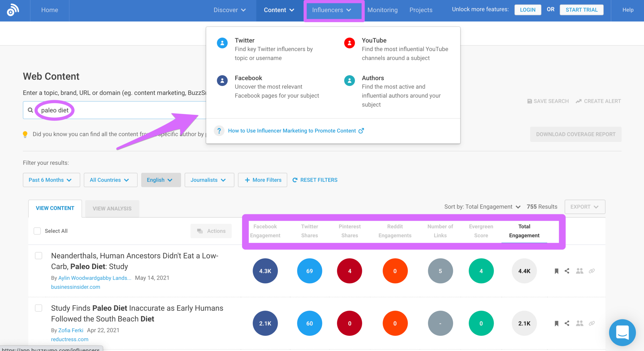Screen dimensions: 644x351
Task: Click RESET FILTERS
Action: [x=315, y=180]
